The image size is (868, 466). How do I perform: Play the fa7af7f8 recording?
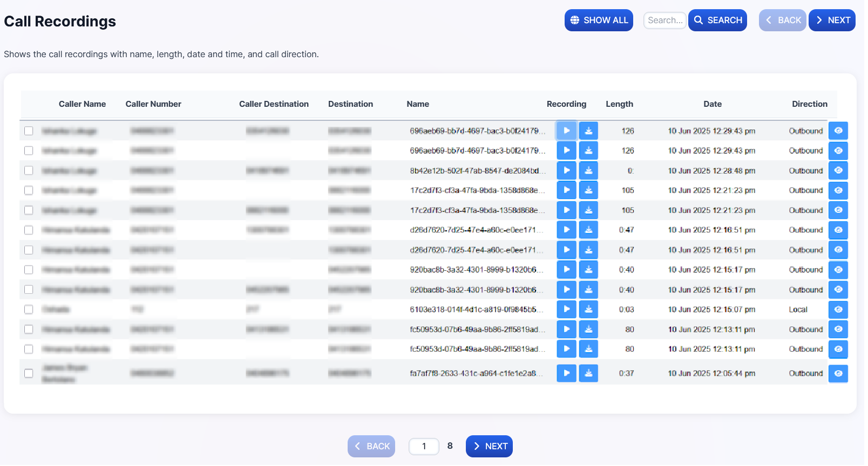click(566, 373)
